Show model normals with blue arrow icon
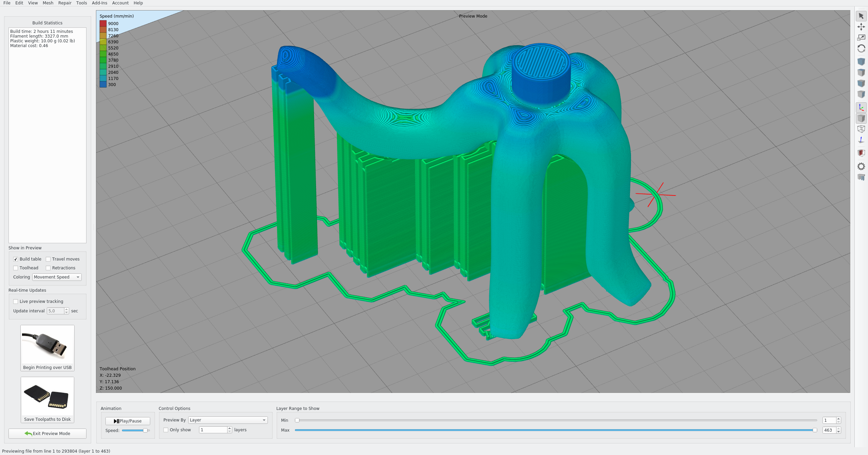The height and width of the screenshot is (455, 868). [x=861, y=140]
